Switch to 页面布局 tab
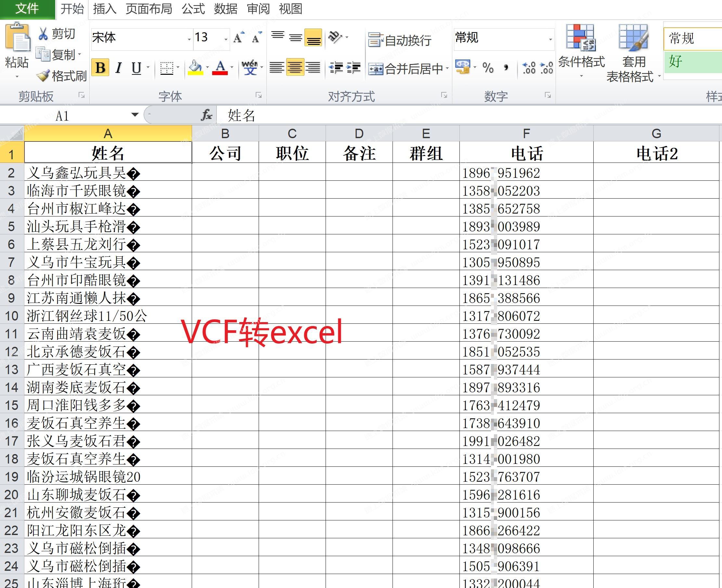The image size is (722, 588). click(149, 9)
